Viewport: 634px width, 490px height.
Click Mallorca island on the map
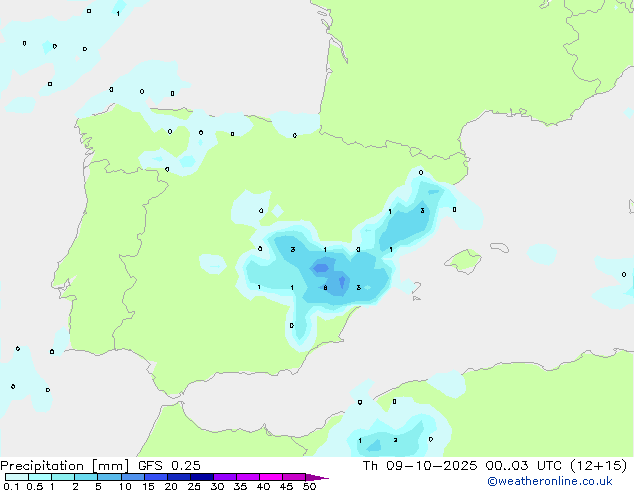463,261
